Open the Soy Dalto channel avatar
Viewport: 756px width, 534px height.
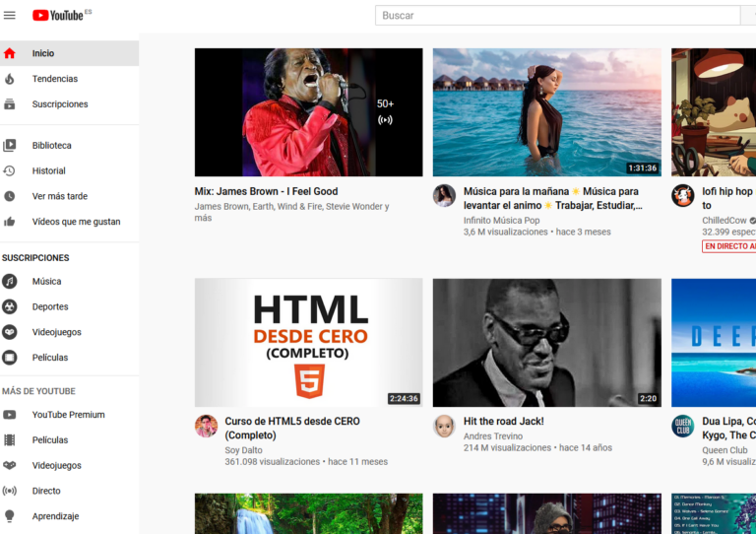[x=206, y=426]
